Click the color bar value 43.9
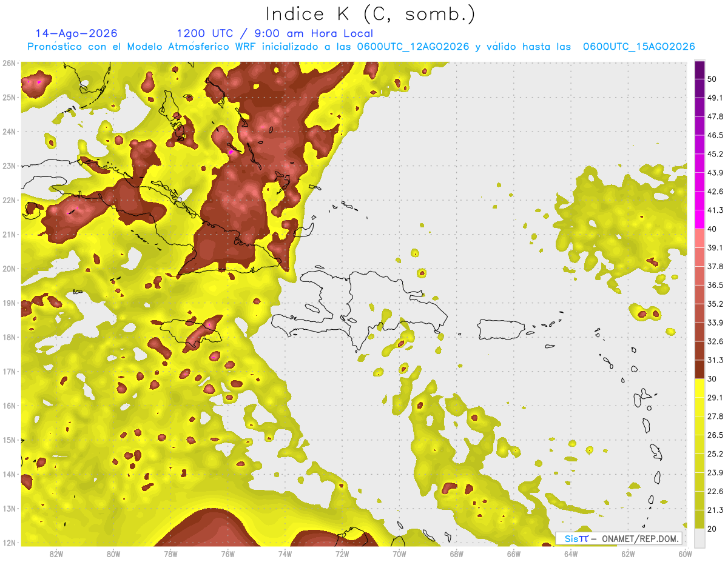Image resolution: width=728 pixels, height=562 pixels. pyautogui.click(x=715, y=173)
